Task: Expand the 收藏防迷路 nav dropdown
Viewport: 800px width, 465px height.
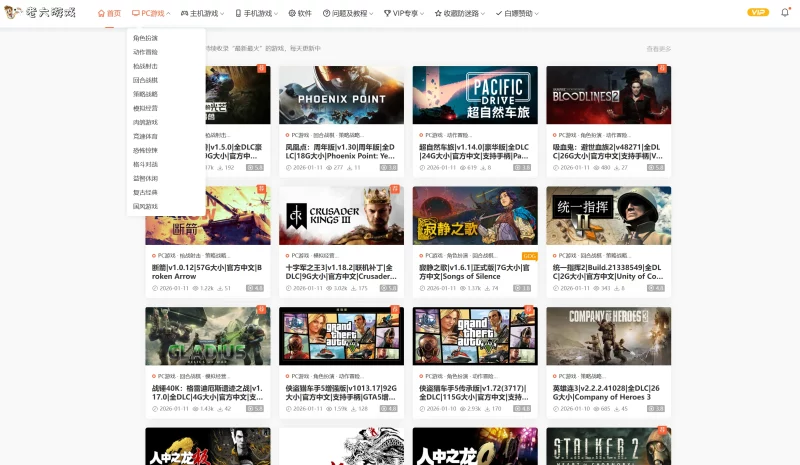Action: 460,13
